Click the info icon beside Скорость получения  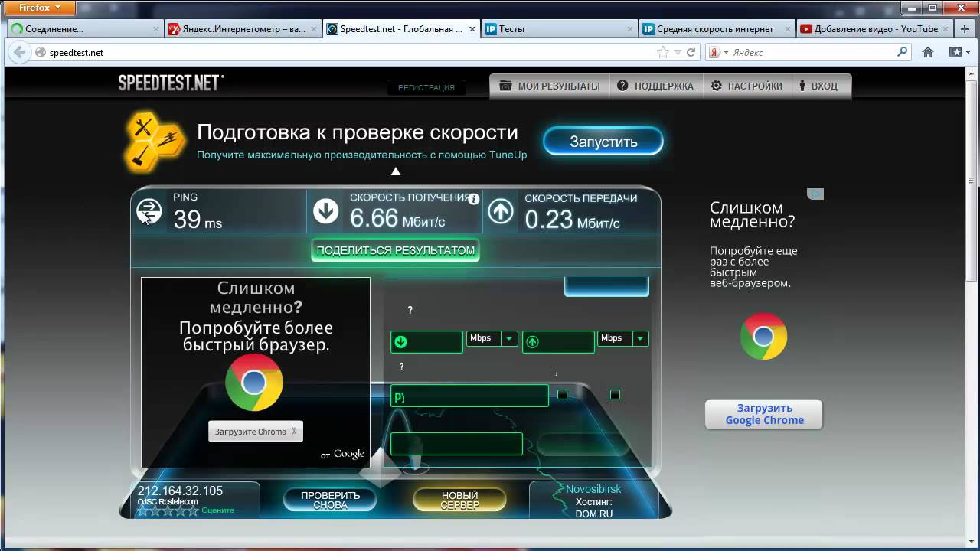pyautogui.click(x=474, y=199)
